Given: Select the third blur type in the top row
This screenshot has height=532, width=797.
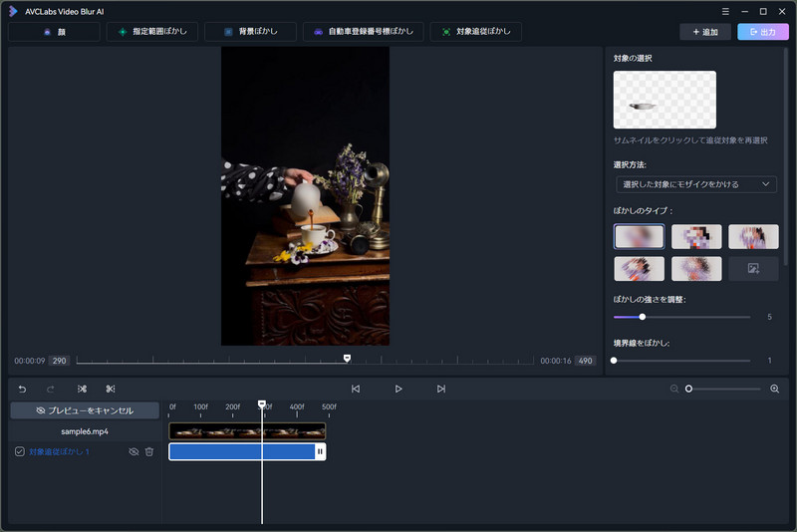Looking at the screenshot, I should [753, 236].
